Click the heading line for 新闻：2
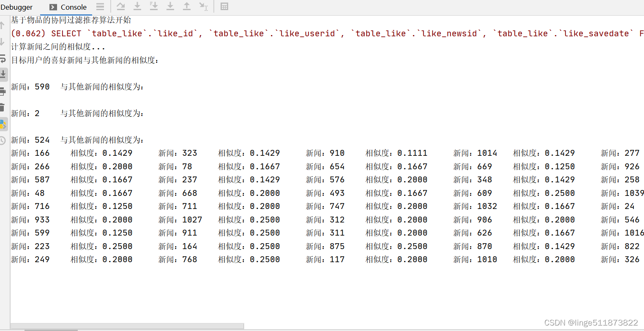The width and height of the screenshot is (644, 331). (x=78, y=113)
